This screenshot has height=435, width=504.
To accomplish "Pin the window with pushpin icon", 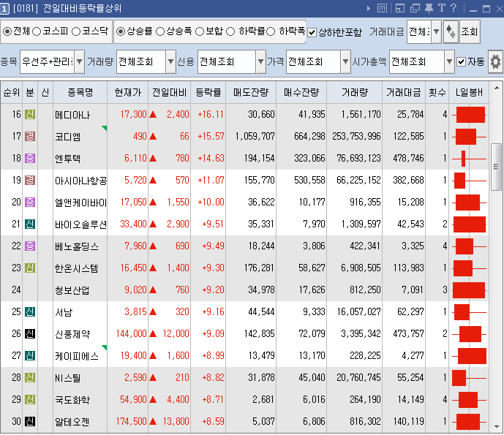I will (428, 9).
